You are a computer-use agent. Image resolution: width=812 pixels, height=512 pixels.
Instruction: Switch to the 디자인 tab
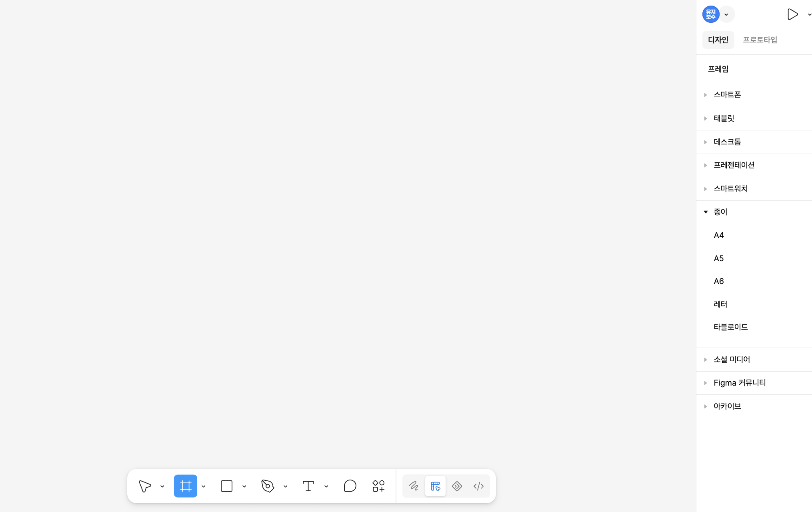click(x=718, y=40)
